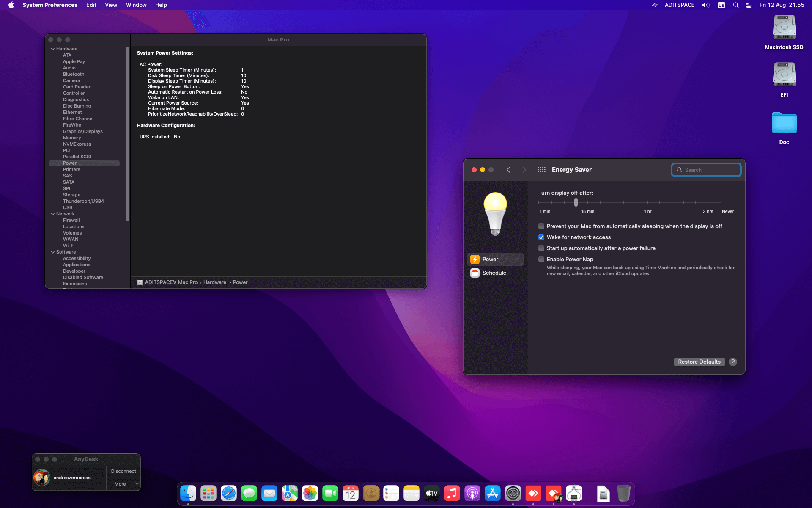The image size is (812, 508).
Task: Click Restore Defaults button
Action: coord(699,362)
